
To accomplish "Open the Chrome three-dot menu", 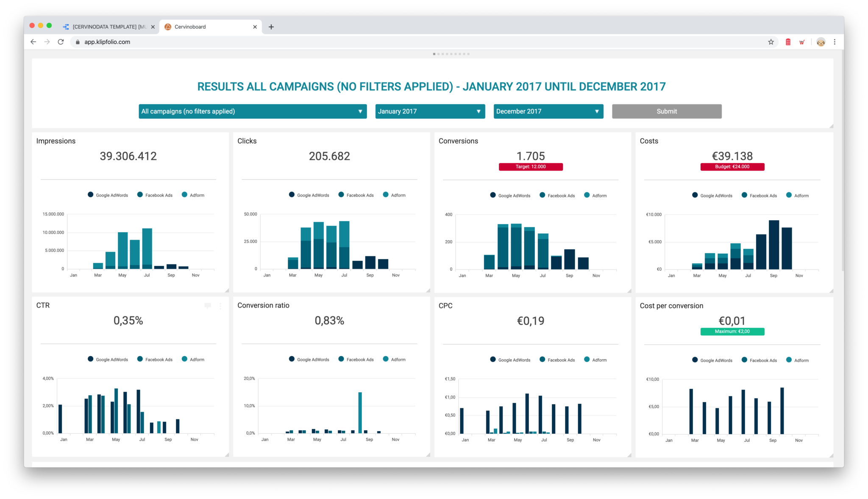I will [x=835, y=42].
